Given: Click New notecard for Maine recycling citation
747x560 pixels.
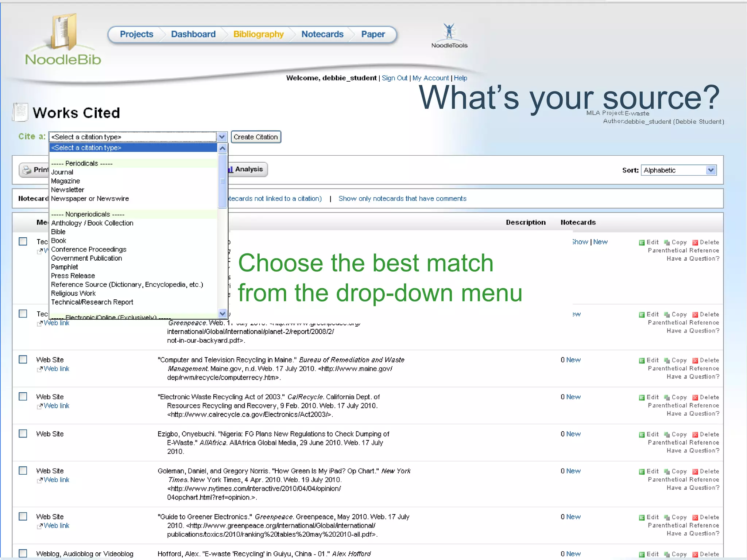Looking at the screenshot, I should (573, 360).
